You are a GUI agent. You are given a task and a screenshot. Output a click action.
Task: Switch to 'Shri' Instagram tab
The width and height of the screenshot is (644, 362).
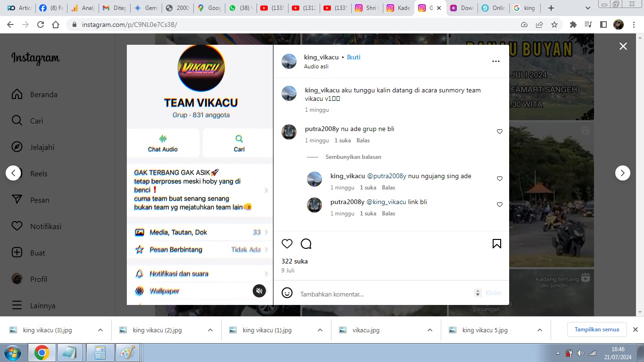point(367,8)
